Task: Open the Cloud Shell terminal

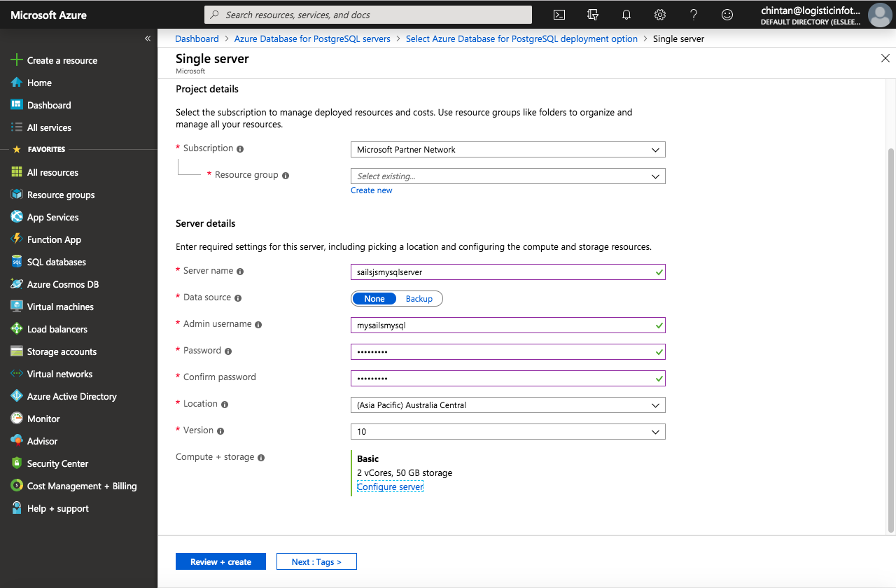Action: coord(559,15)
